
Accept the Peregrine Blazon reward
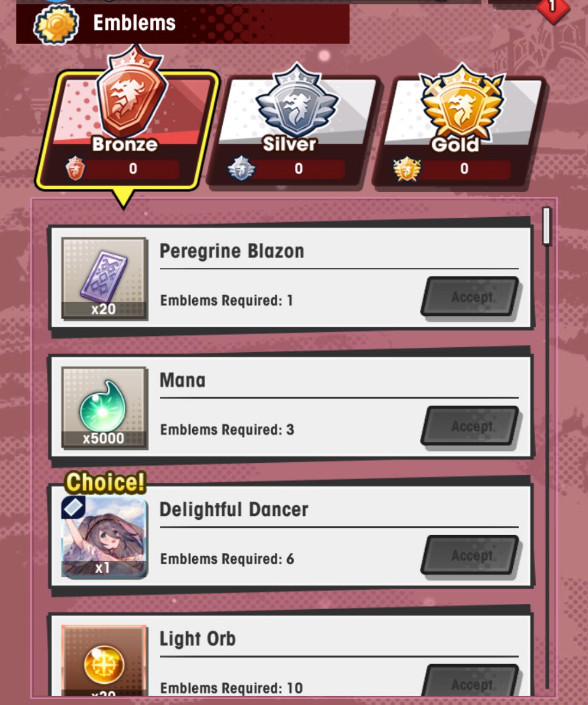[470, 297]
